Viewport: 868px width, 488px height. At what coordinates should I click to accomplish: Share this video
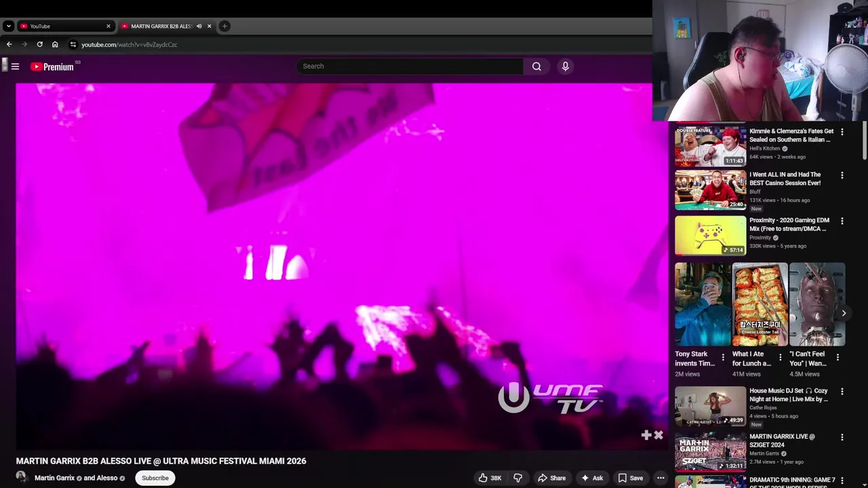pyautogui.click(x=551, y=478)
